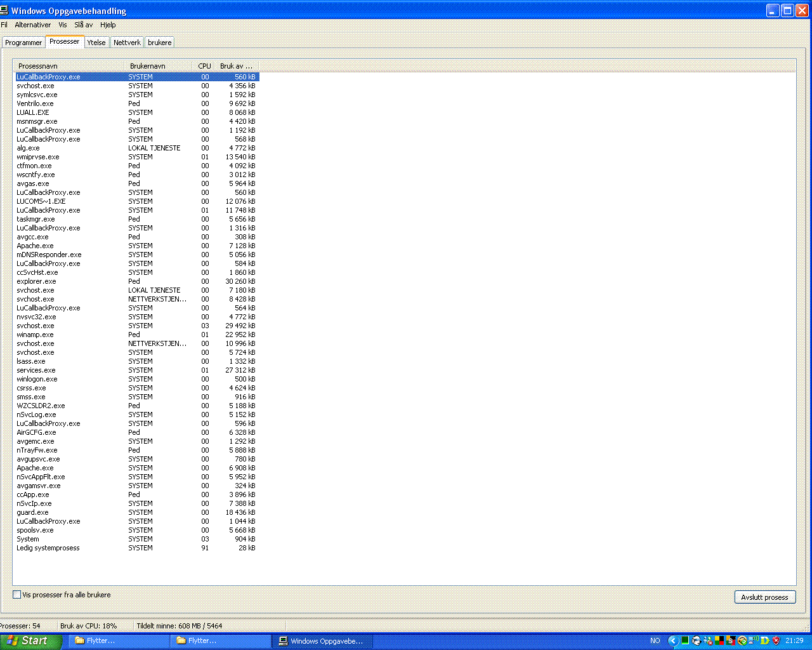
Task: Open the Hjelp menu
Action: (x=108, y=25)
